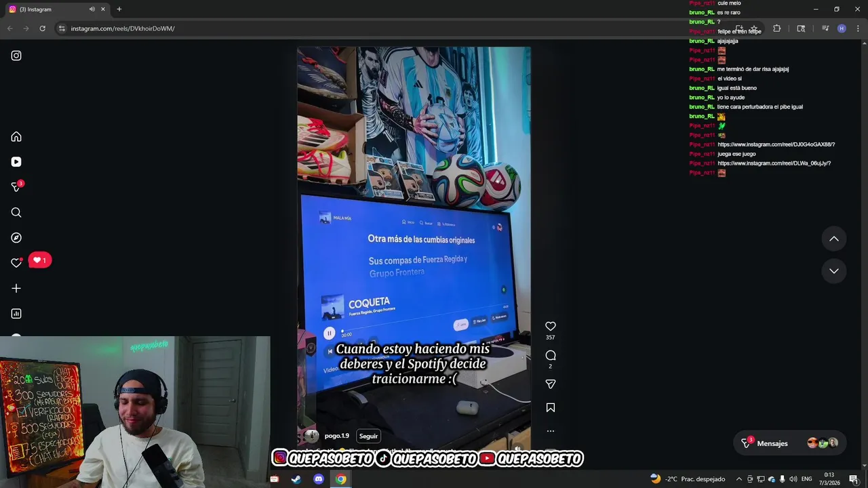Viewport: 868px width, 488px height.
Task: Open the dashboard chart icon in sidebar
Action: pyautogui.click(x=16, y=314)
